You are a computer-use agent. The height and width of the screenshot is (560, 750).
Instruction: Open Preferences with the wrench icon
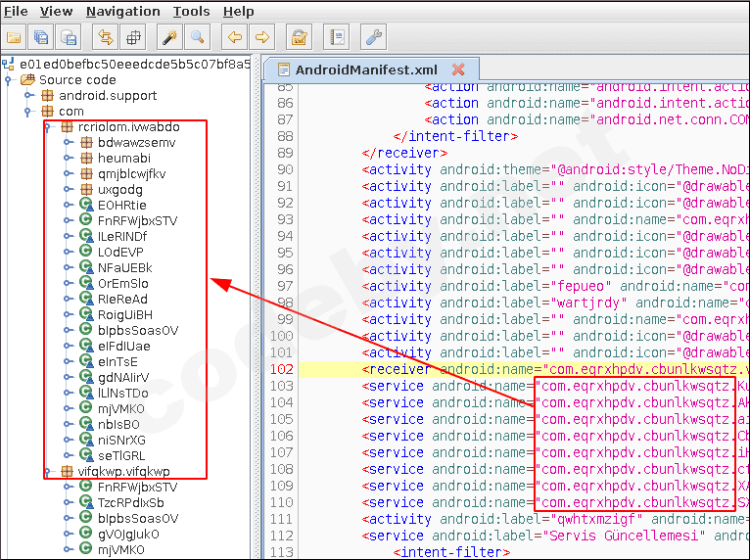click(373, 38)
